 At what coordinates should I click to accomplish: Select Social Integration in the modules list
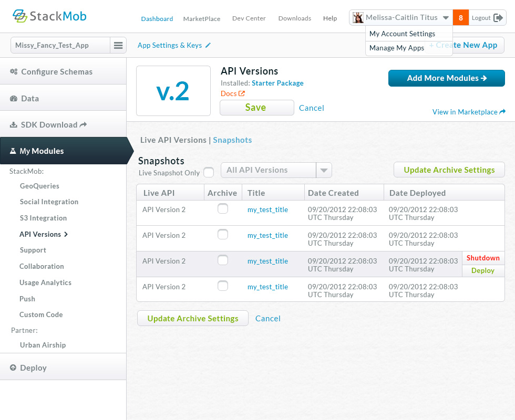tap(49, 202)
